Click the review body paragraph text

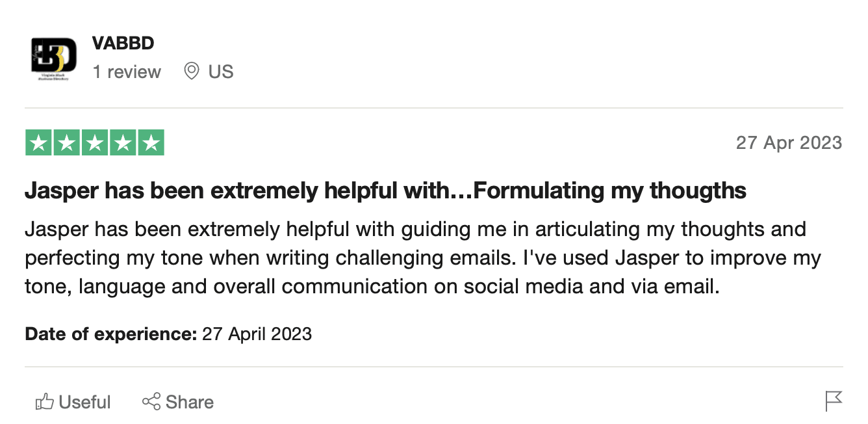pos(423,258)
